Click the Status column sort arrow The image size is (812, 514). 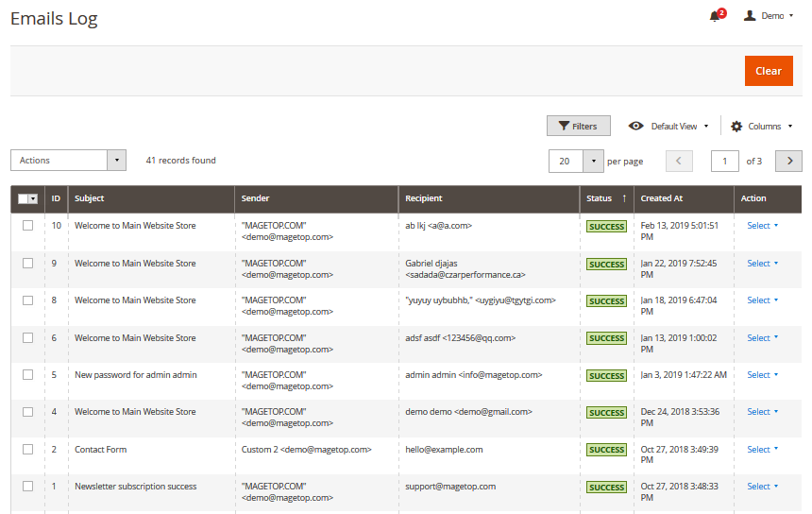[623, 198]
